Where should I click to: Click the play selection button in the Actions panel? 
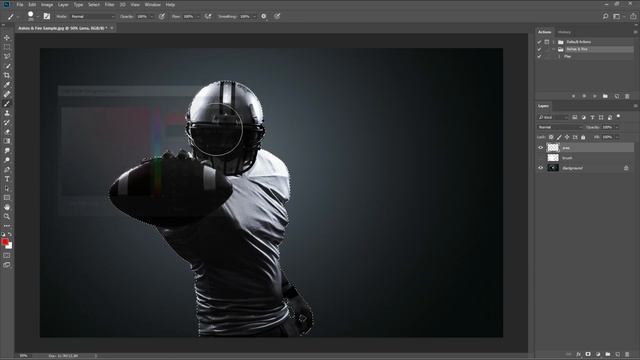pyautogui.click(x=594, y=96)
